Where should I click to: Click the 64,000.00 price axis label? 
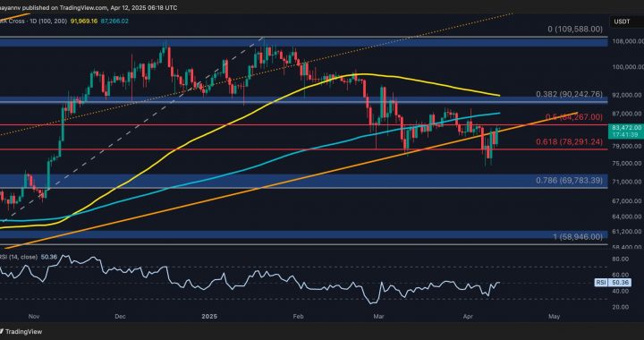[626, 217]
